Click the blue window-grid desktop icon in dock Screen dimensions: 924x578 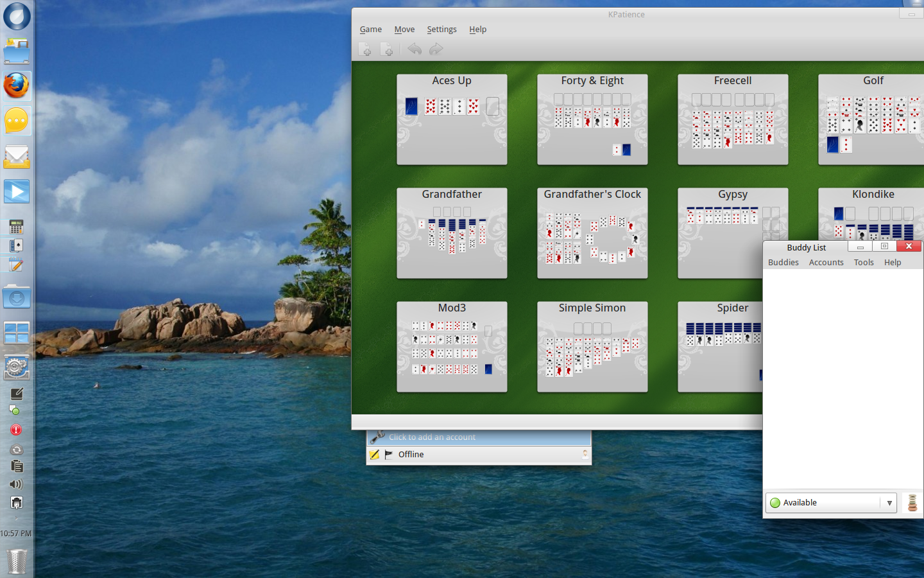click(17, 333)
